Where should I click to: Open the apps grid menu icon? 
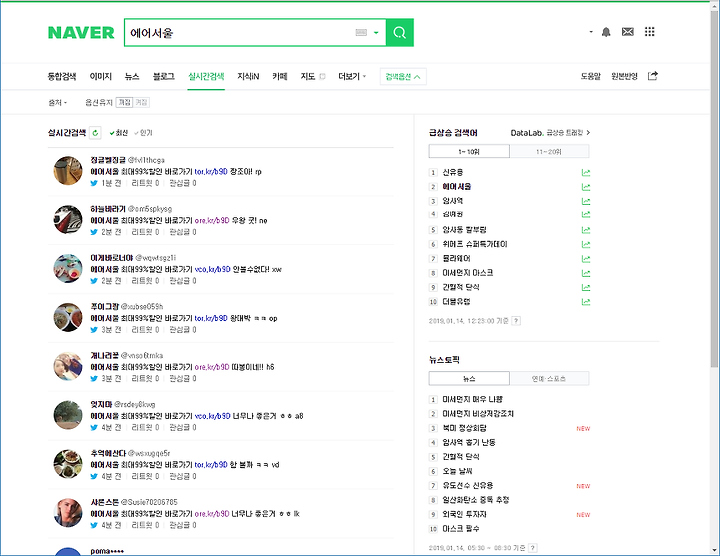649,32
